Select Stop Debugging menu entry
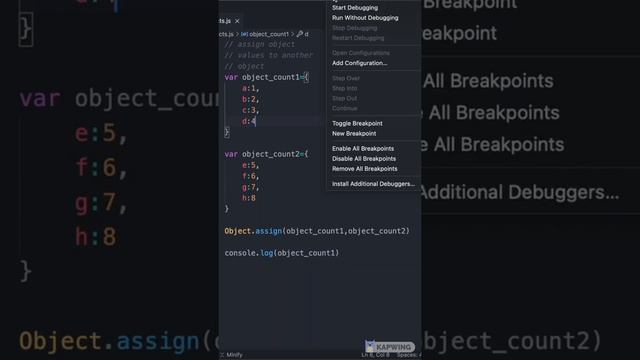Screen dimensions: 640x360 click(x=354, y=28)
